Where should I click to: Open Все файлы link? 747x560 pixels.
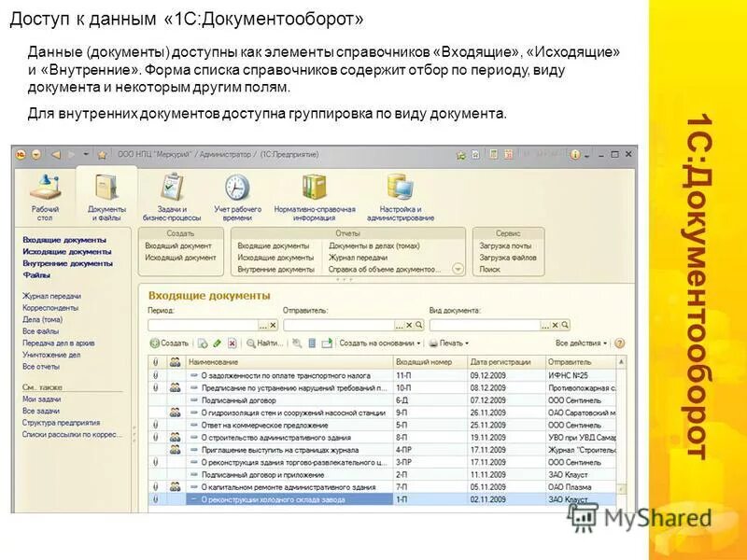[40, 331]
